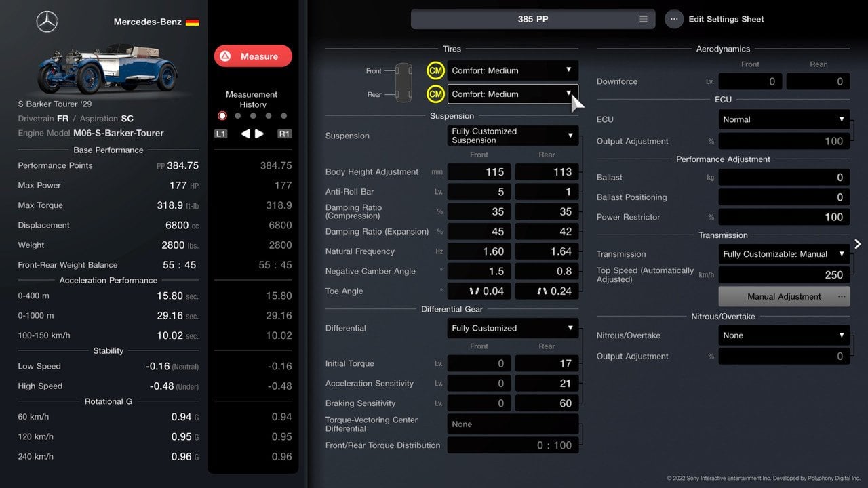Screen dimensions: 868x488
Task: Select the rear Downforce value field
Action: (x=818, y=81)
